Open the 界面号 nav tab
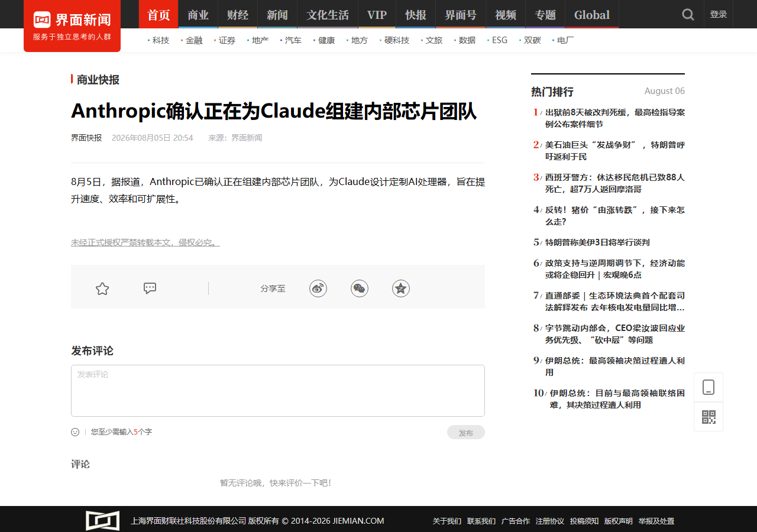This screenshot has height=532, width=757. click(x=461, y=14)
